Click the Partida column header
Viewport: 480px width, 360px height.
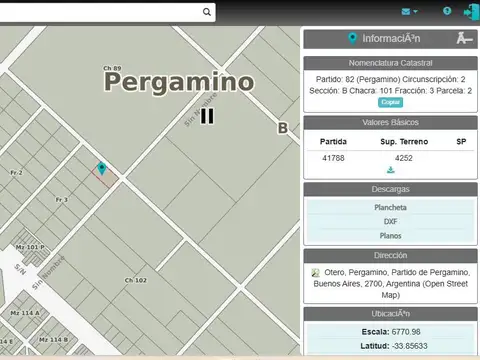(x=333, y=142)
